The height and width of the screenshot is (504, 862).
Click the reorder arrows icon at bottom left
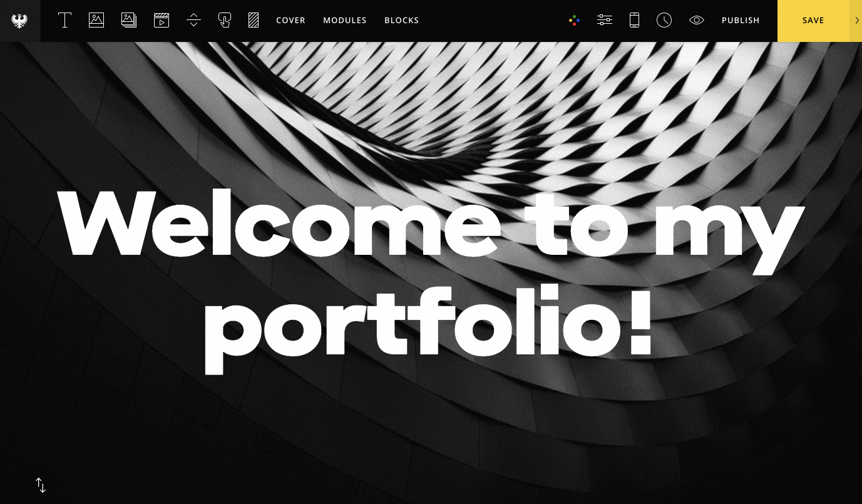pos(41,485)
